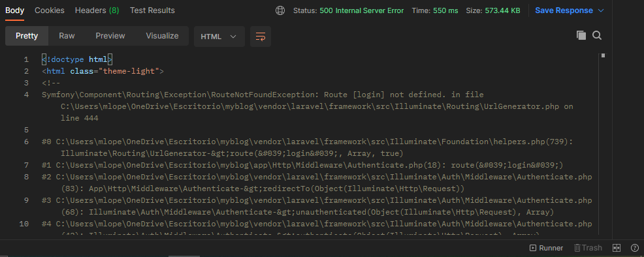Click the '#1' stack trace line with Authenticate.php(18)
644x257 pixels.
[302, 165]
